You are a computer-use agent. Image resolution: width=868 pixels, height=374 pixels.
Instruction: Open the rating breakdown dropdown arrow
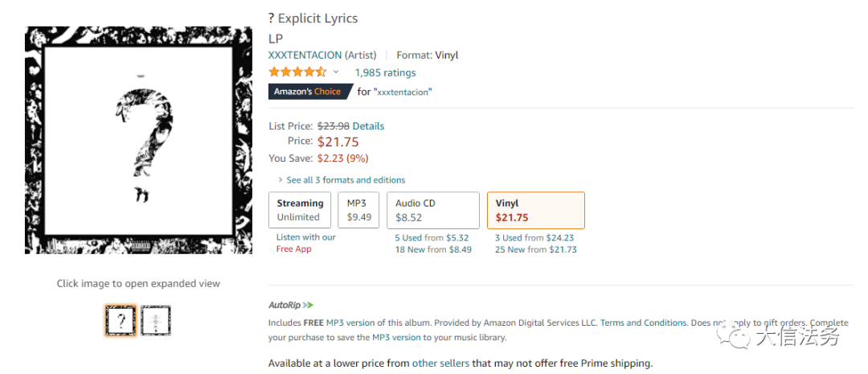coord(336,72)
